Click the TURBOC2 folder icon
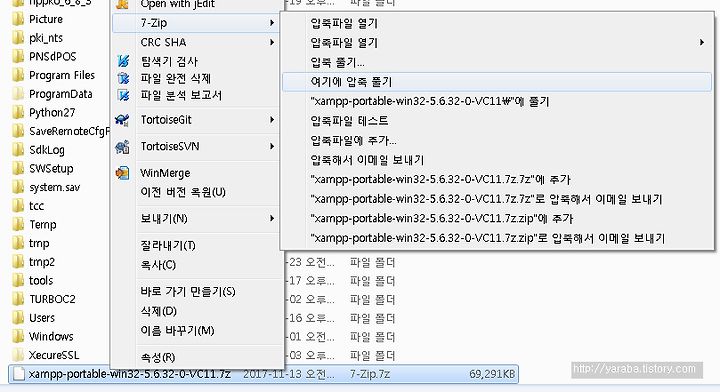Screen dimensions: 720x392 [18, 299]
